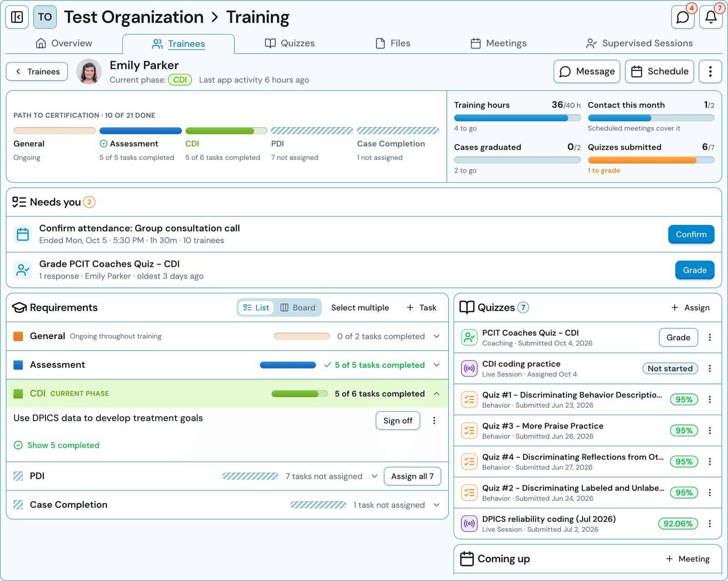
Task: Open chat messages icon with badge 4
Action: point(683,17)
